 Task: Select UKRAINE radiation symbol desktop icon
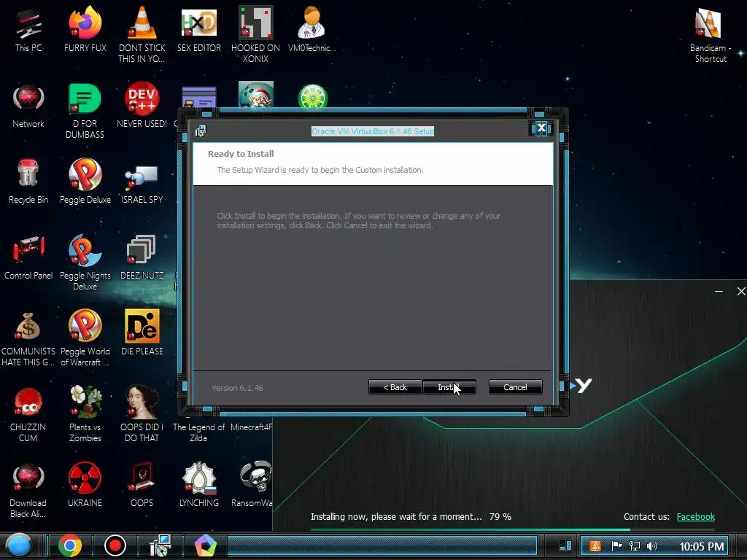point(85,485)
